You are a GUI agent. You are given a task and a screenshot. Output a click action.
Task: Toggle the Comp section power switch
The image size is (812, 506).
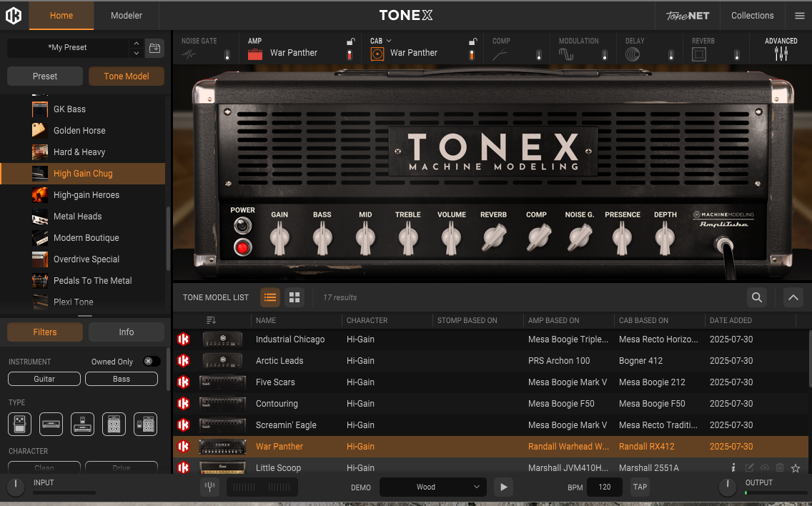(x=538, y=54)
